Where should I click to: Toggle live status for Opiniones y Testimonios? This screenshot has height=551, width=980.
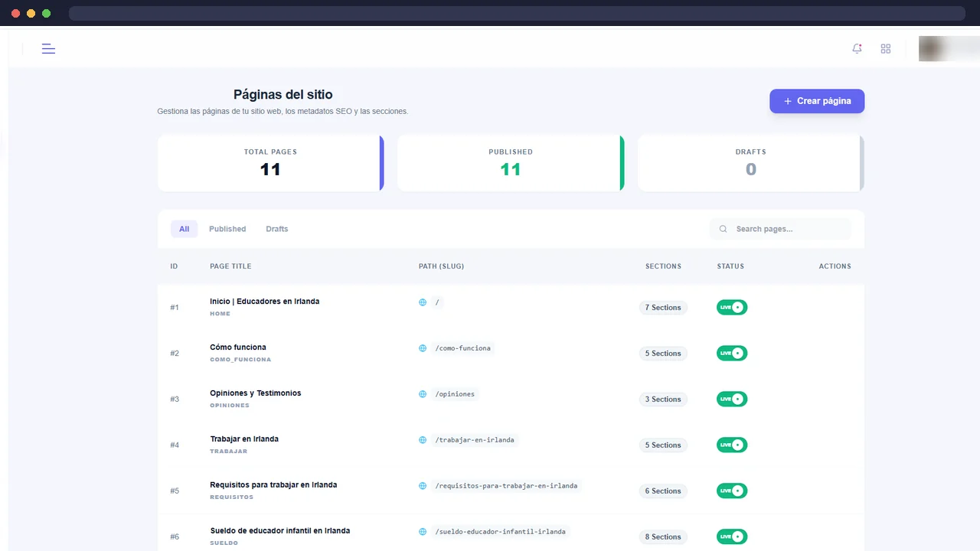[732, 399]
